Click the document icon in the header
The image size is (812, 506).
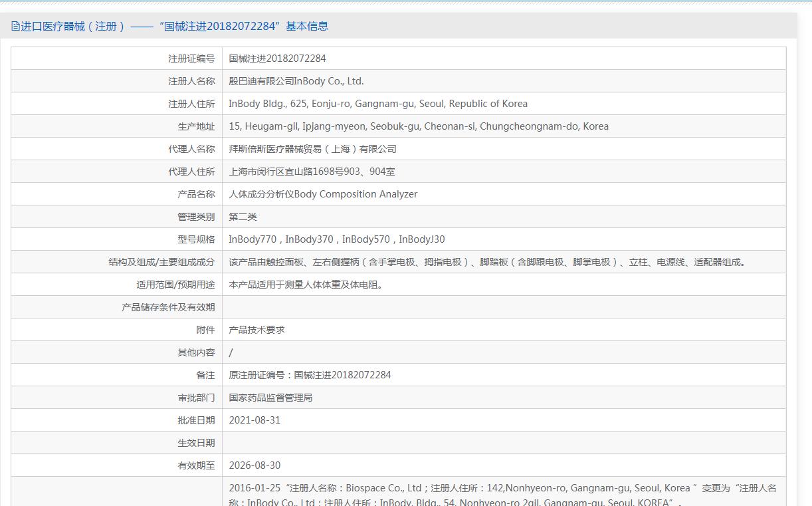point(16,27)
